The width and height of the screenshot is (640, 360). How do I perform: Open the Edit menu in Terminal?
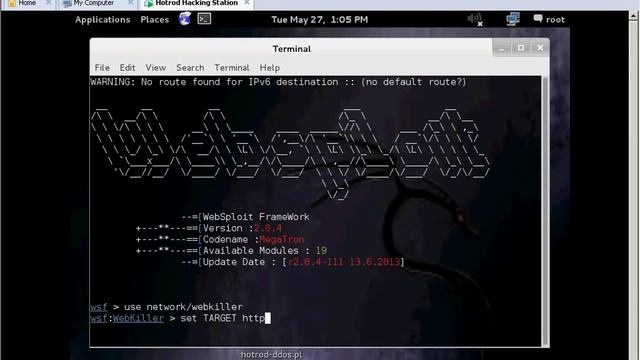pos(127,68)
